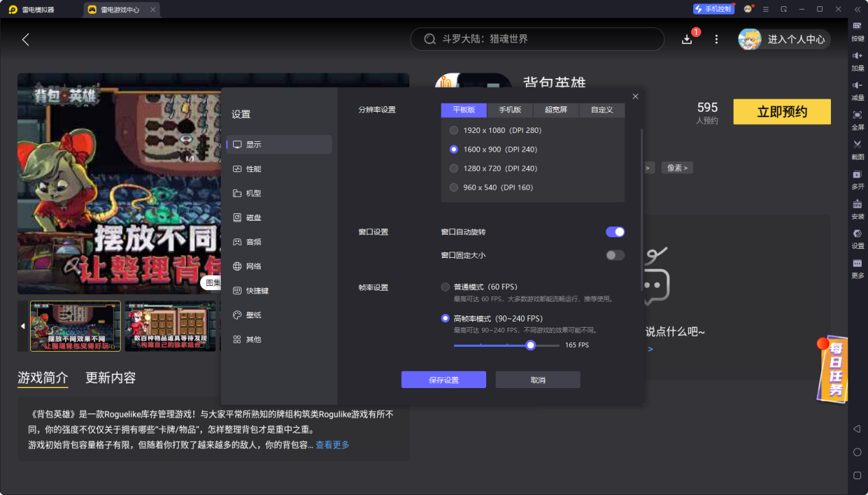The height and width of the screenshot is (495, 868).
Task: Click the window resize icon beside hamburger menu
Action: click(x=784, y=9)
